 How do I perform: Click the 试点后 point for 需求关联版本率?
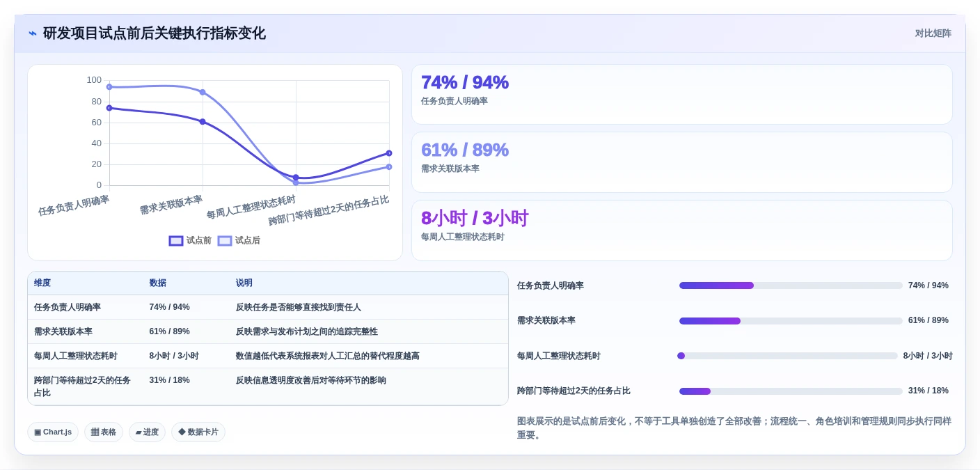(203, 92)
